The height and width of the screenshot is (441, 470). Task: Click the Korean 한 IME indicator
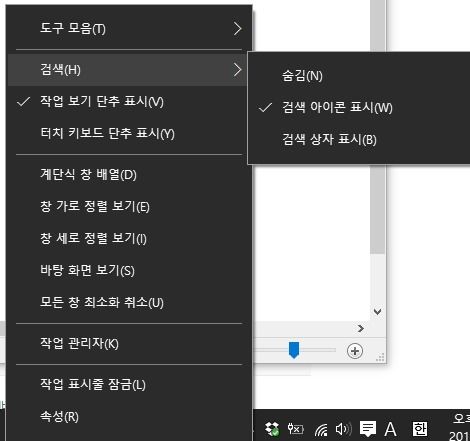point(420,429)
